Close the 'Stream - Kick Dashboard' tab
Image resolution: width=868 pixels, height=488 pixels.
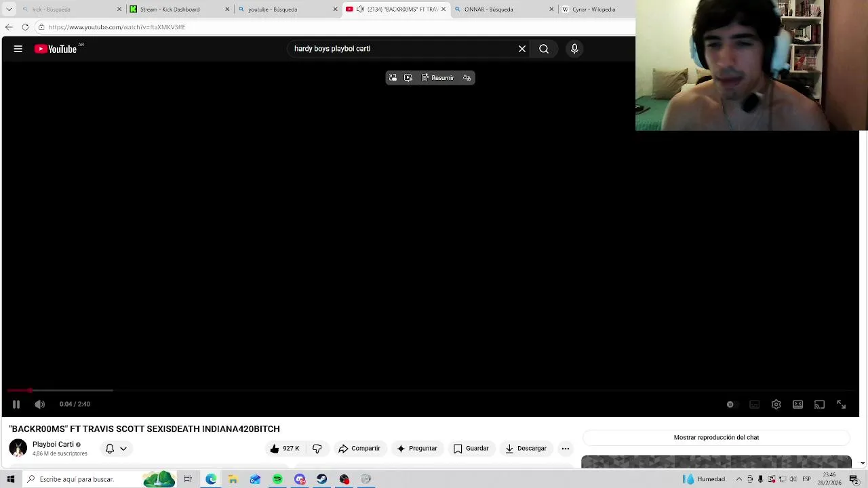pyautogui.click(x=227, y=9)
